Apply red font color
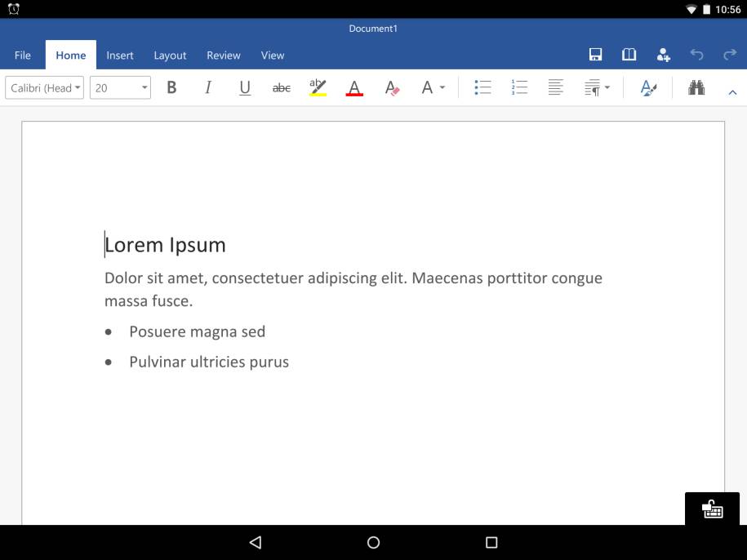The height and width of the screenshot is (560, 747). pyautogui.click(x=354, y=87)
